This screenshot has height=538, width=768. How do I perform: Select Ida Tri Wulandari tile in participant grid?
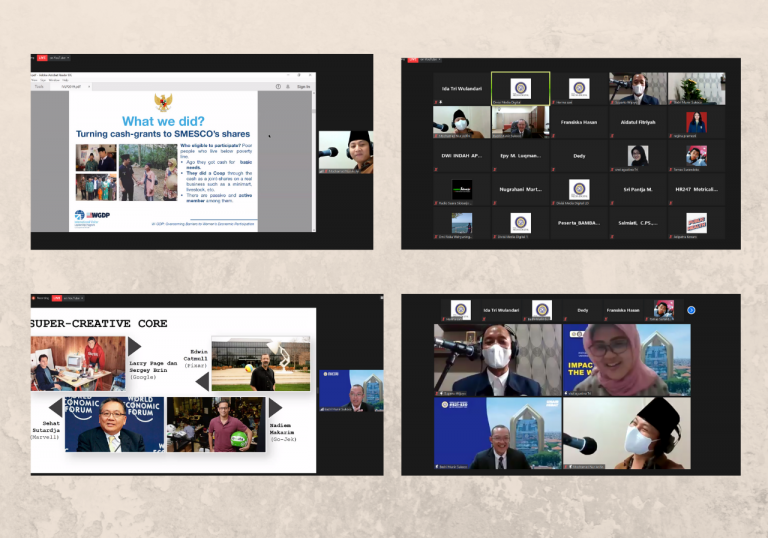pos(461,89)
